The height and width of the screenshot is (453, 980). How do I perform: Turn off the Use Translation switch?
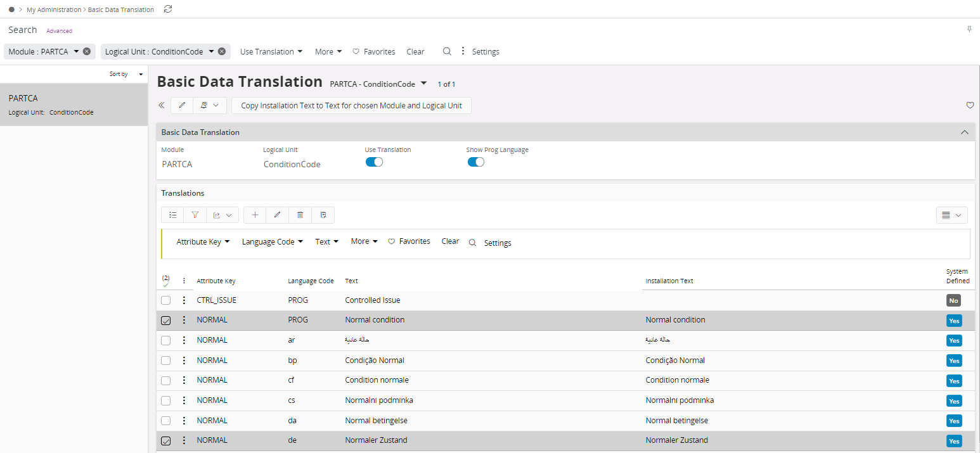[374, 162]
